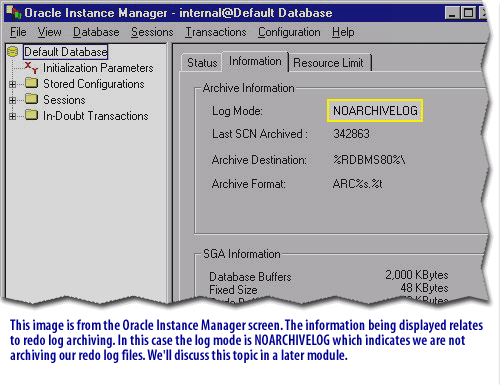Select Initialization Parameters in the tree
This screenshot has height=385, width=500.
98,68
